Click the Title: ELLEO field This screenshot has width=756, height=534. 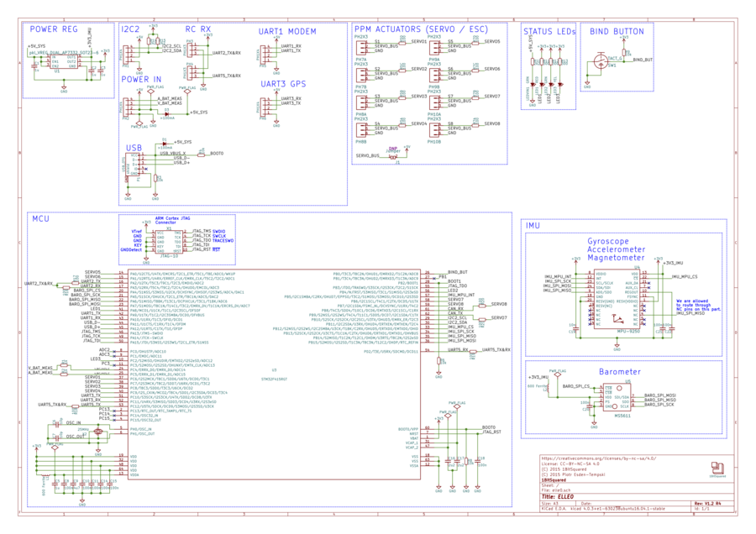[x=558, y=497]
